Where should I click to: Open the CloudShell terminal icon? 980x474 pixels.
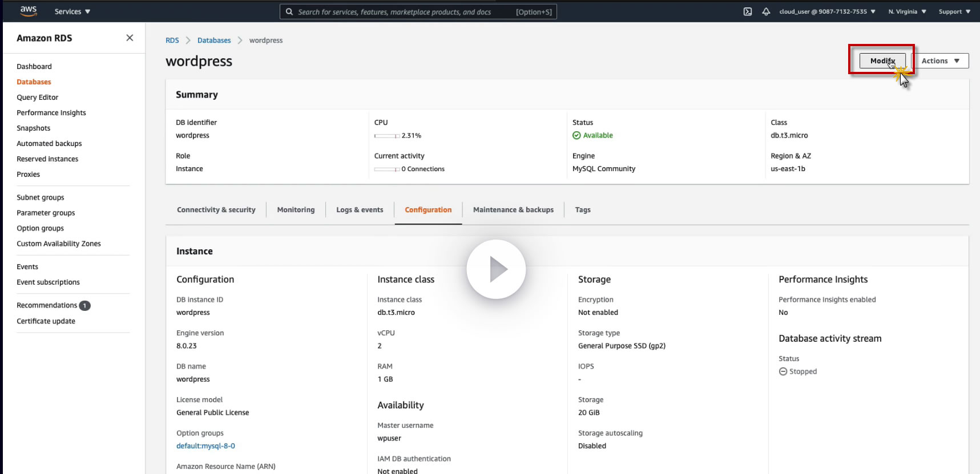point(748,11)
